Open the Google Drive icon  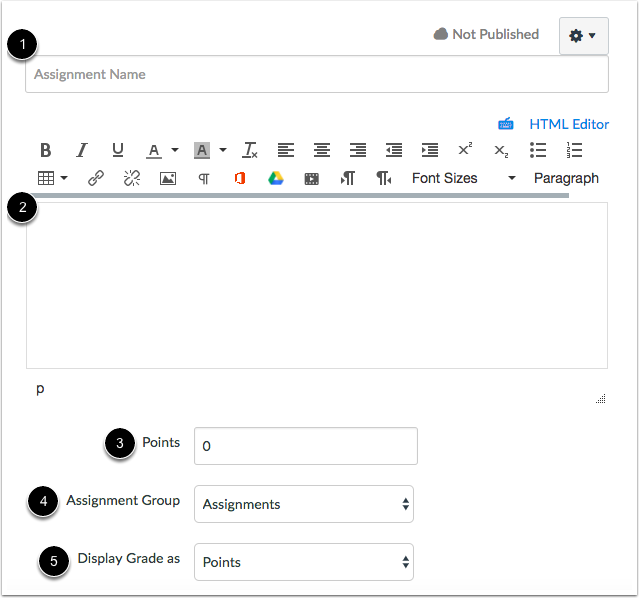(276, 178)
